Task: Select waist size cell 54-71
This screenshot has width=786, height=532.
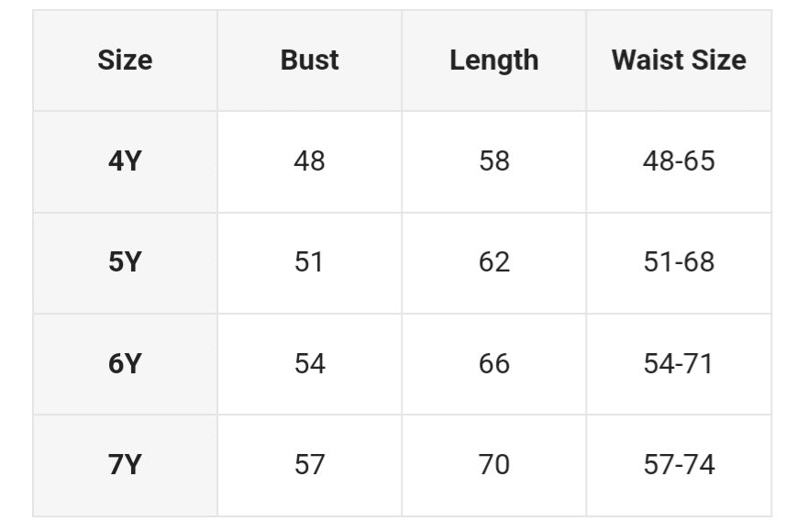Action: pyautogui.click(x=679, y=364)
